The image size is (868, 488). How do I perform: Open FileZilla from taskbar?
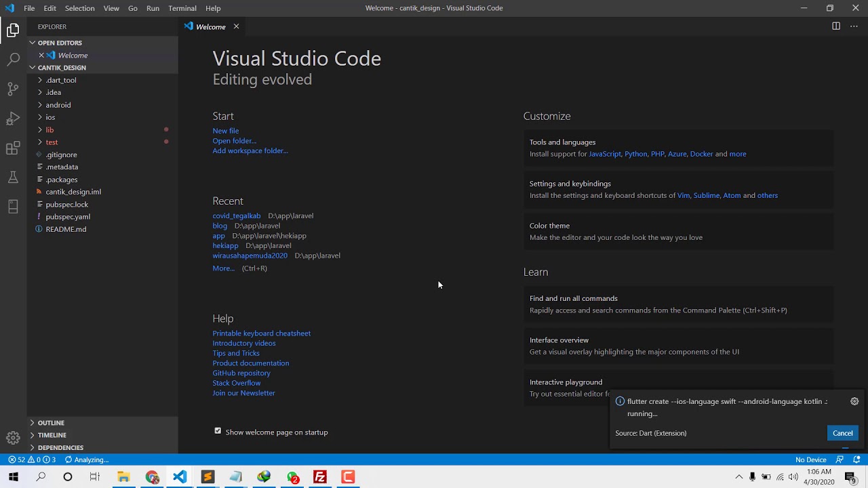tap(320, 477)
